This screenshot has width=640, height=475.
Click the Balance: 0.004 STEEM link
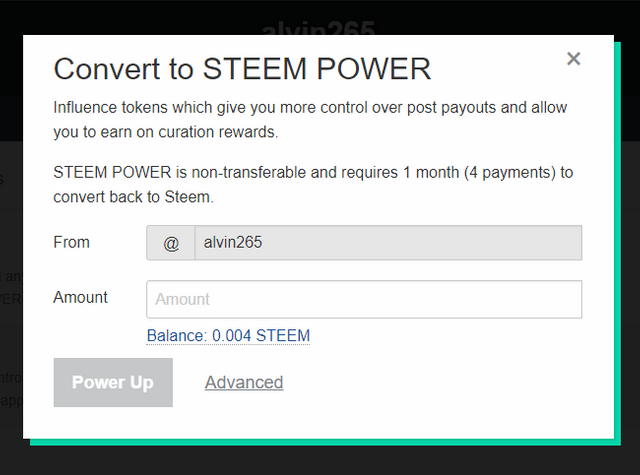(228, 336)
